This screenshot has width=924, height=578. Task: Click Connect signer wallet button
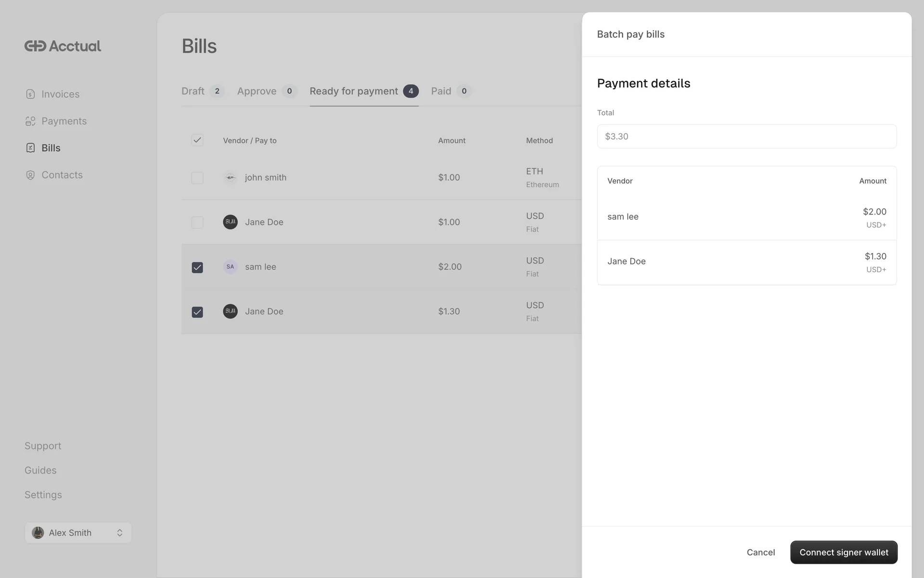click(x=844, y=552)
